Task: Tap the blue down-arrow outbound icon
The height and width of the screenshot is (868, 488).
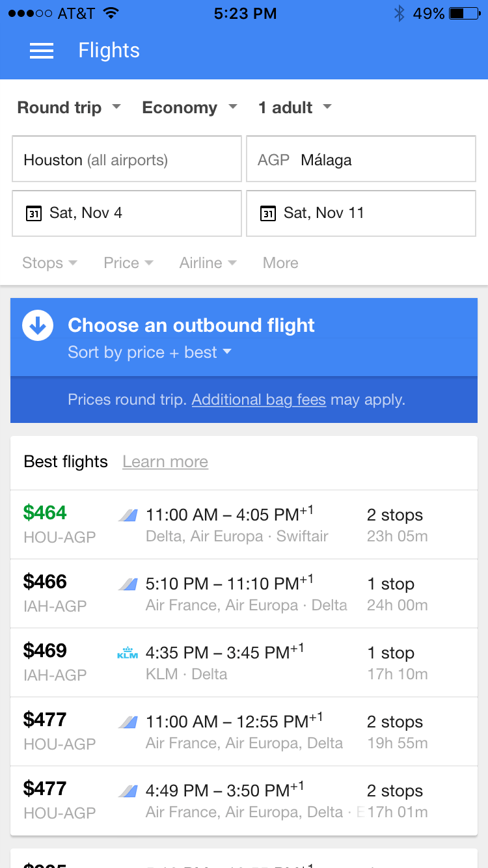Action: click(x=38, y=325)
